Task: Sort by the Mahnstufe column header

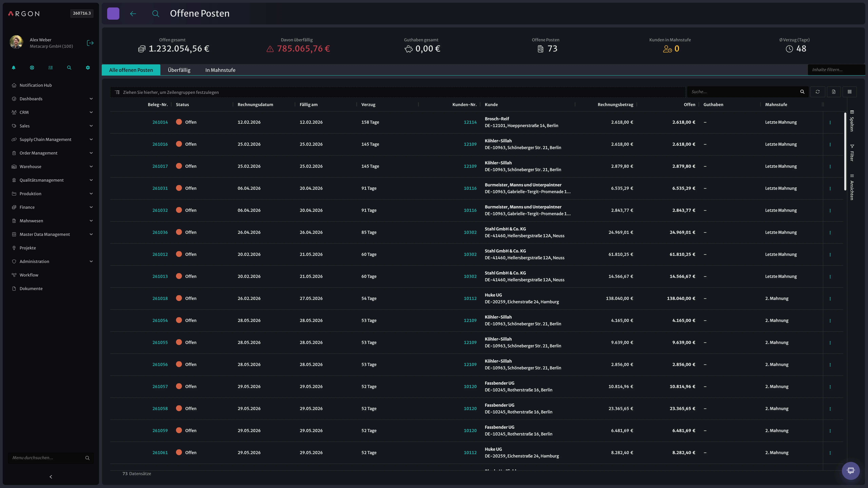Action: (x=776, y=104)
